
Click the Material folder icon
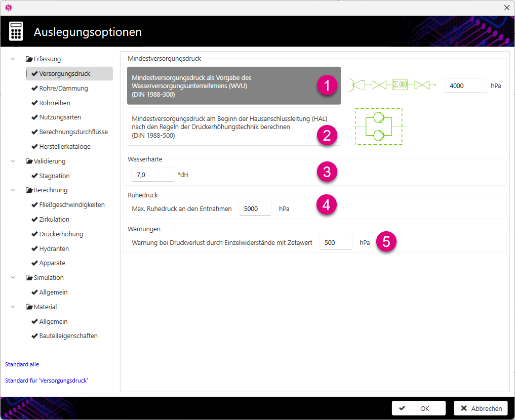[29, 307]
